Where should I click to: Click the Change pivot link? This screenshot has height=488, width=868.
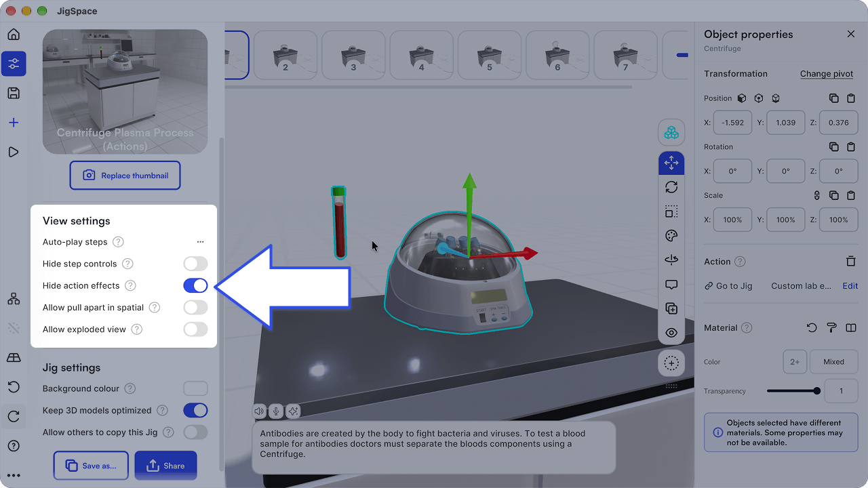point(827,74)
